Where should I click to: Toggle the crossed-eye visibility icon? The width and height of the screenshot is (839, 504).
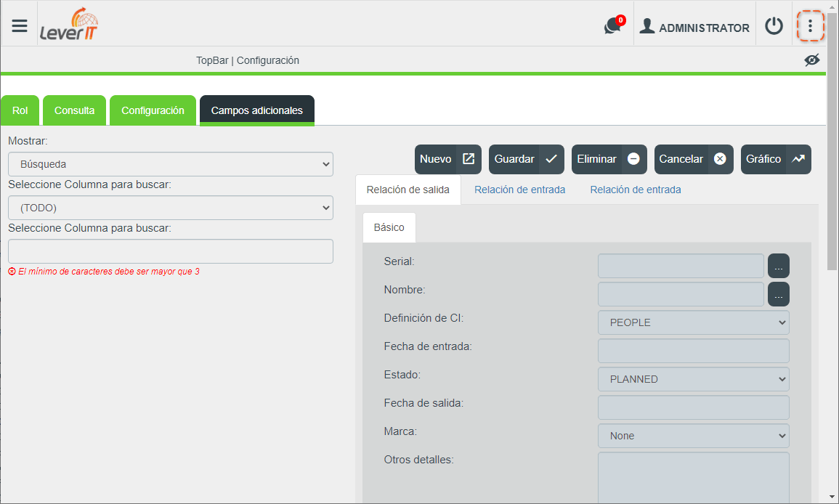[811, 60]
